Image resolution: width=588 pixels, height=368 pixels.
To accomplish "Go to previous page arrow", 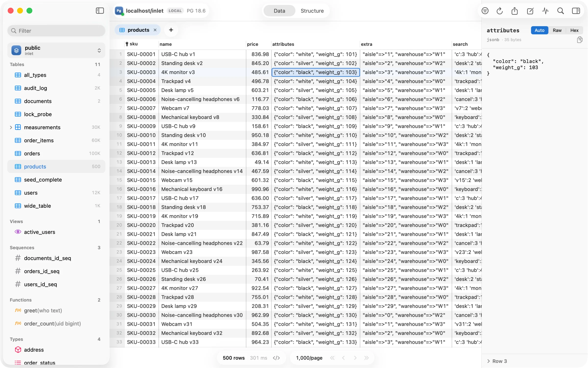I will click(x=343, y=358).
